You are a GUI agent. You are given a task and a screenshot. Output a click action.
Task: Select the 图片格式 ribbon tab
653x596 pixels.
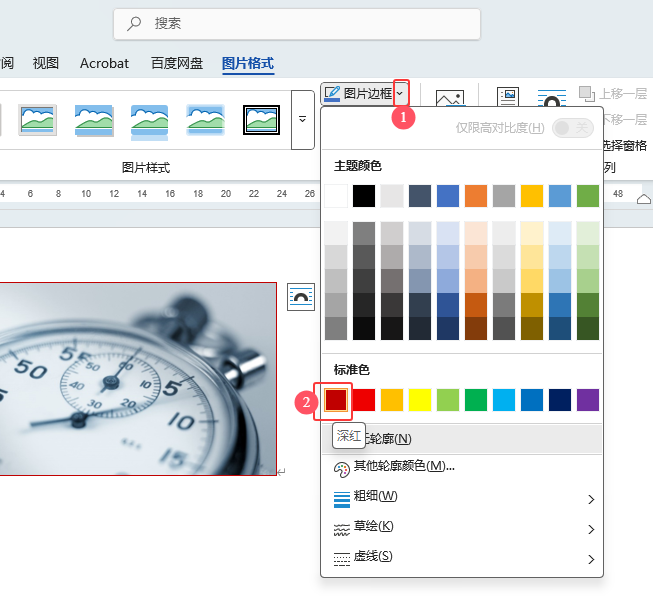point(248,63)
